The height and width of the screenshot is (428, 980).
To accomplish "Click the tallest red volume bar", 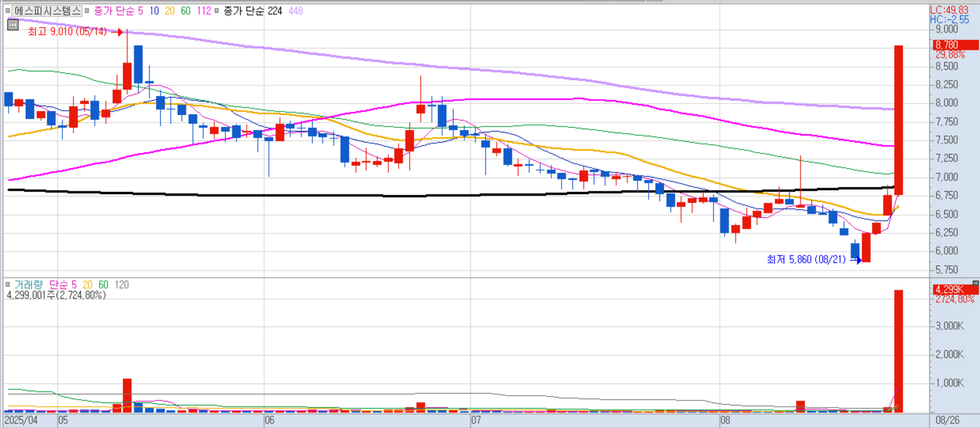I will pyautogui.click(x=898, y=351).
